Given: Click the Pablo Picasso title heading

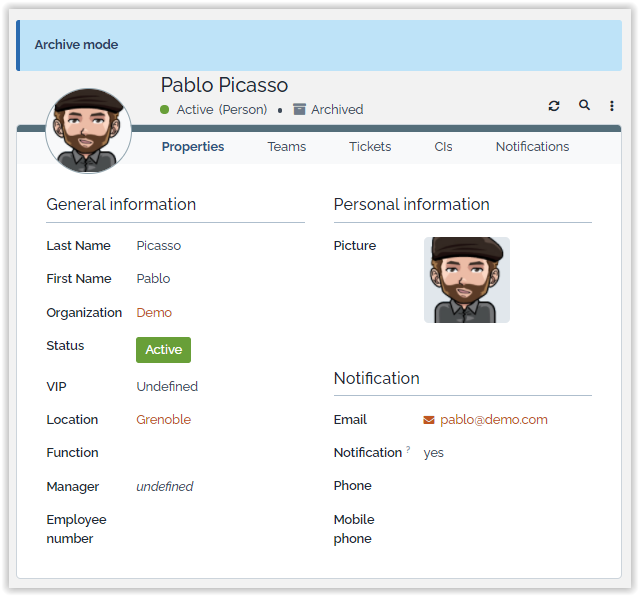Looking at the screenshot, I should 224,85.
